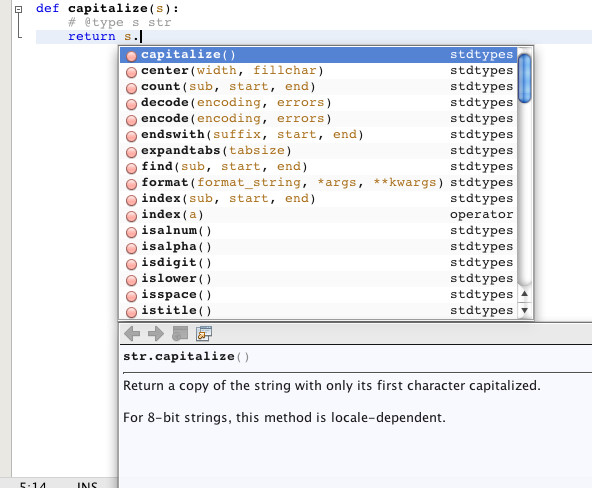Select index(sub, start, end) stdtypes completion
This screenshot has width=592, height=488.
[x=318, y=199]
